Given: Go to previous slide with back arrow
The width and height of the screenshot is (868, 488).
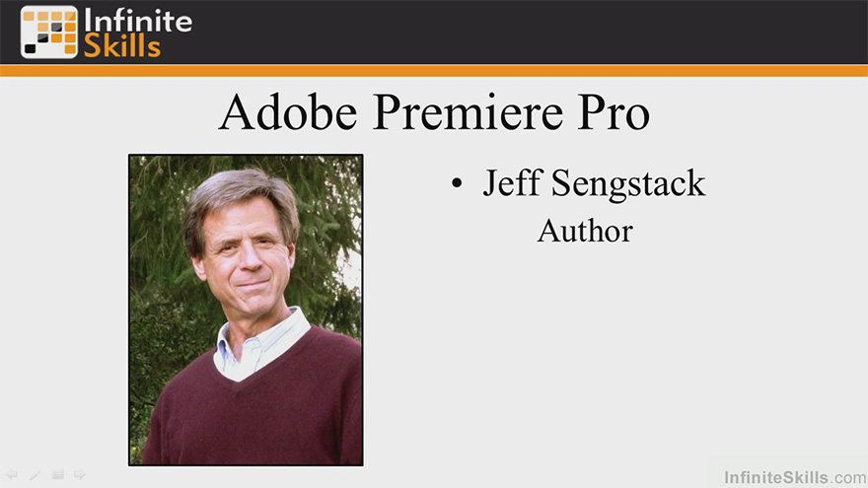Looking at the screenshot, I should [12, 474].
